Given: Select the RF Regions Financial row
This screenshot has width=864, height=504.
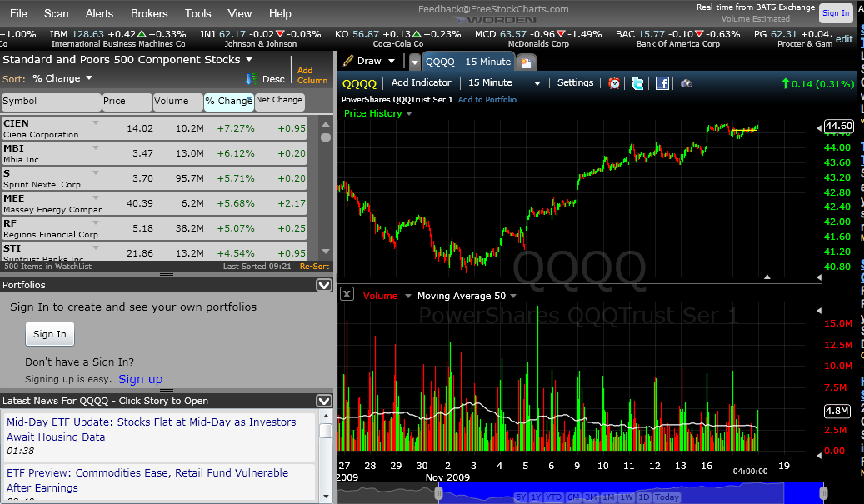Looking at the screenshot, I should pos(154,228).
